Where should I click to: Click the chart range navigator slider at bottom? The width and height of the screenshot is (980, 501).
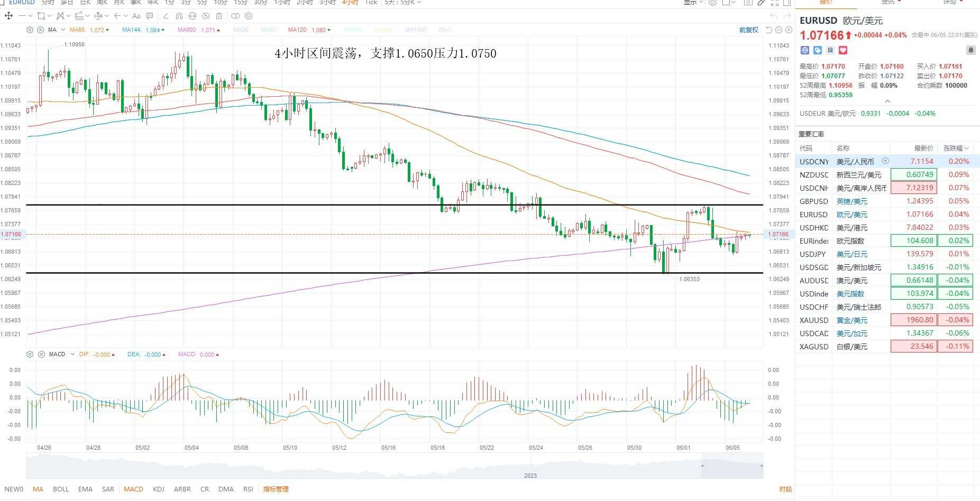pos(732,466)
